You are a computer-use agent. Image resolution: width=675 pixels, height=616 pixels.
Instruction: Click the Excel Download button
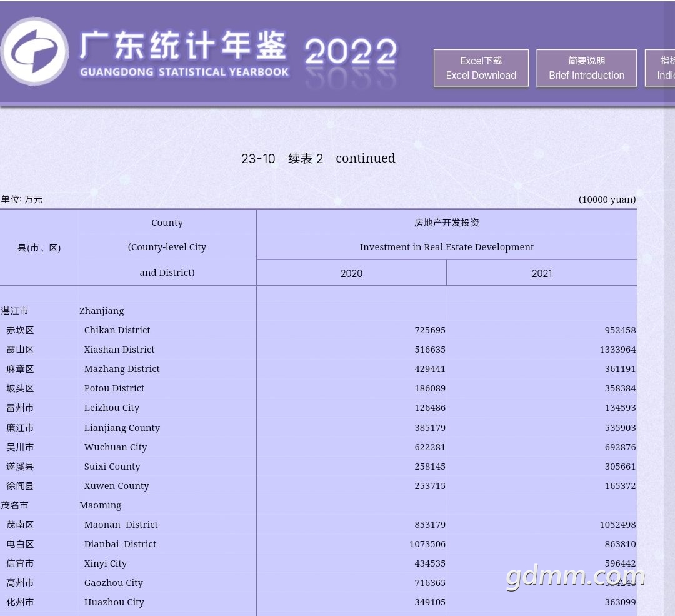pyautogui.click(x=481, y=68)
